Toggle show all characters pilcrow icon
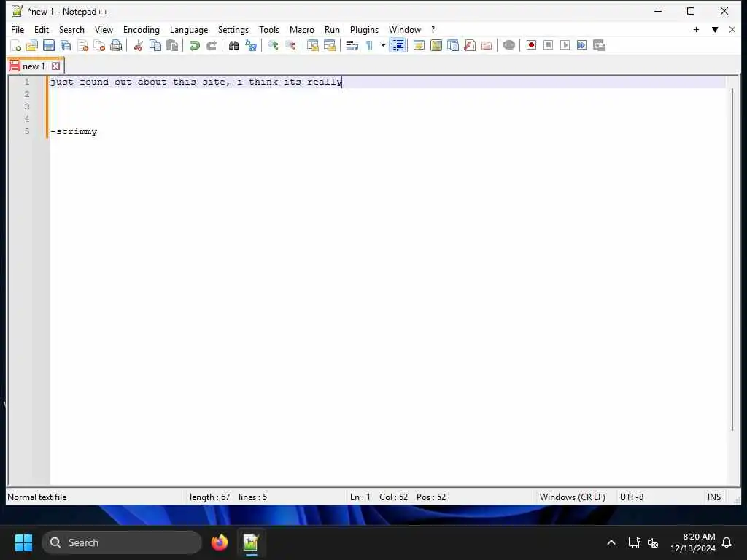Viewport: 747px width, 560px height. point(369,46)
